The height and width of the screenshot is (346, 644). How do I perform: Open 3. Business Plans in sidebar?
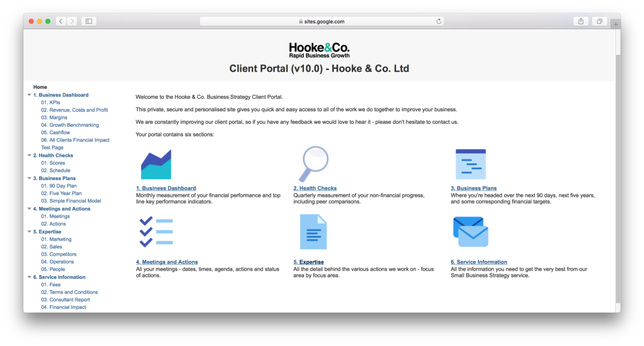pyautogui.click(x=55, y=178)
